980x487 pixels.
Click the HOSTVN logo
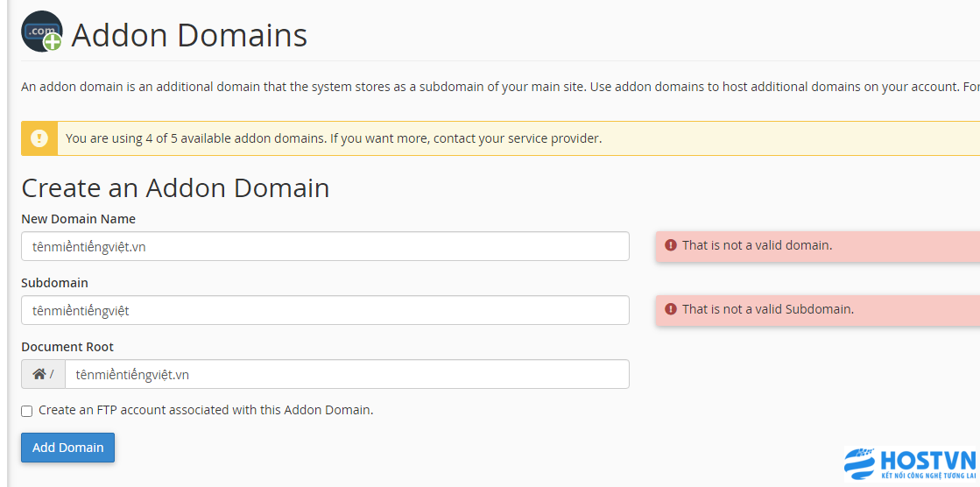909,464
